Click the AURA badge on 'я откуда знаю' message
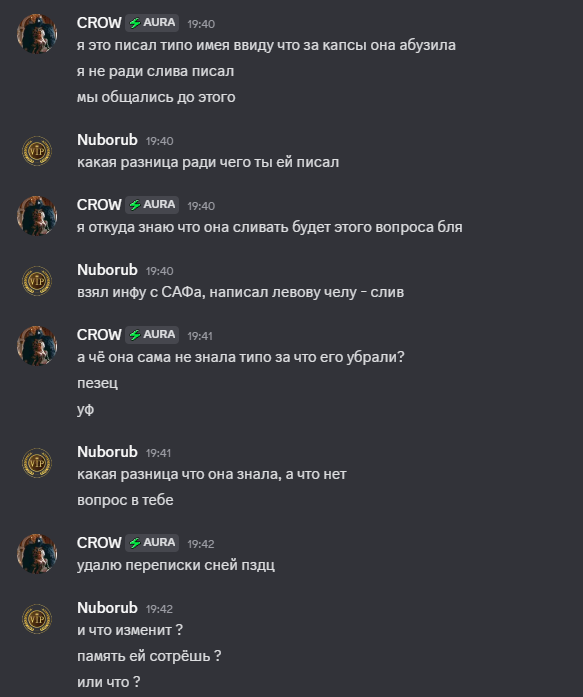 point(152,205)
